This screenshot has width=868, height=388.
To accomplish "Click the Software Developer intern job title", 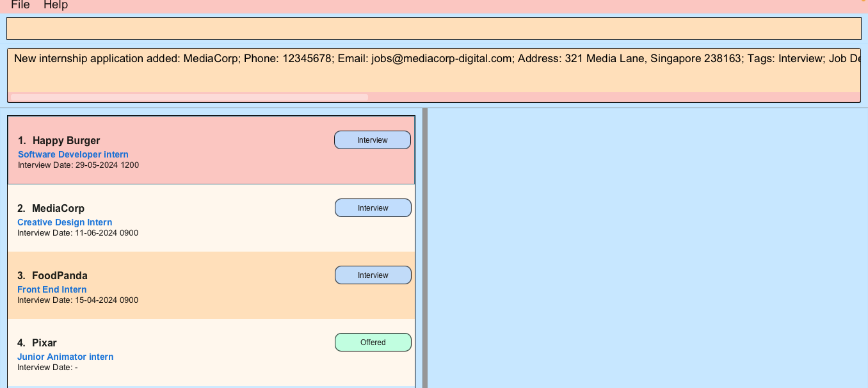I will click(x=73, y=154).
